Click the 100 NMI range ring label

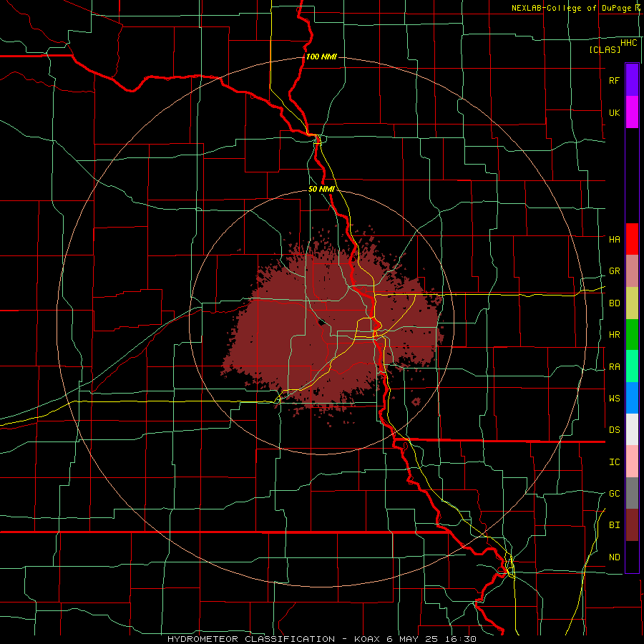(x=321, y=57)
